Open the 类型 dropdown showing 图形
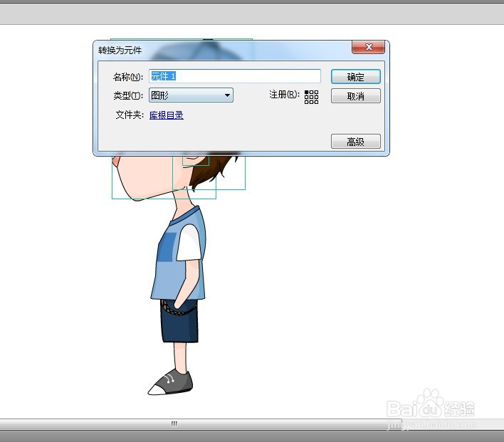The height and width of the screenshot is (442, 504). pyautogui.click(x=191, y=95)
